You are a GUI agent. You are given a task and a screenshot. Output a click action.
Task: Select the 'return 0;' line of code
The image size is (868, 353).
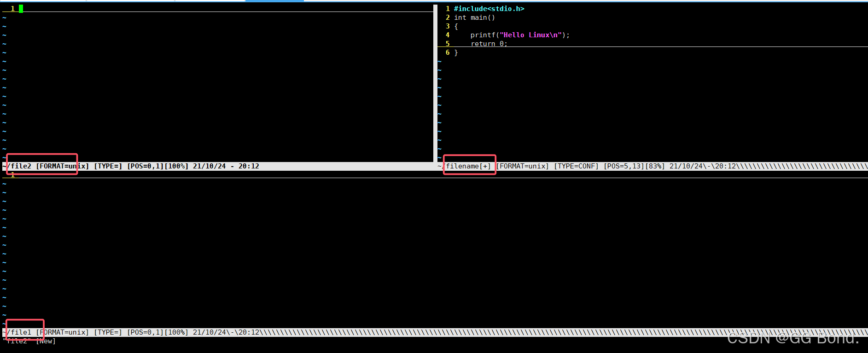point(489,43)
